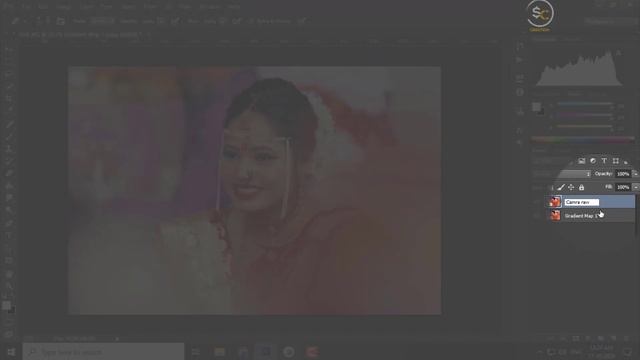Click the foreground swatch in Color panel
This screenshot has height=360, width=640.
(536, 107)
